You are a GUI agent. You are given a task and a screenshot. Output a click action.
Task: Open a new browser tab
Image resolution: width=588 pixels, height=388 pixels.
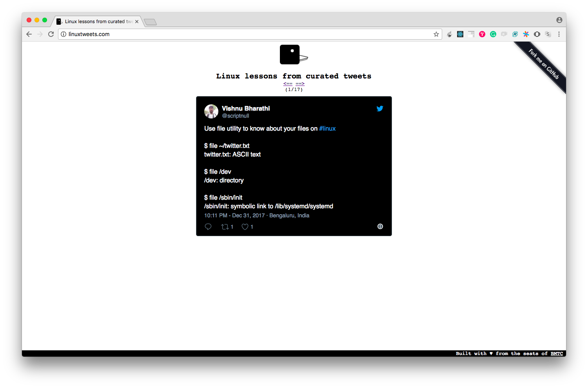(x=150, y=22)
